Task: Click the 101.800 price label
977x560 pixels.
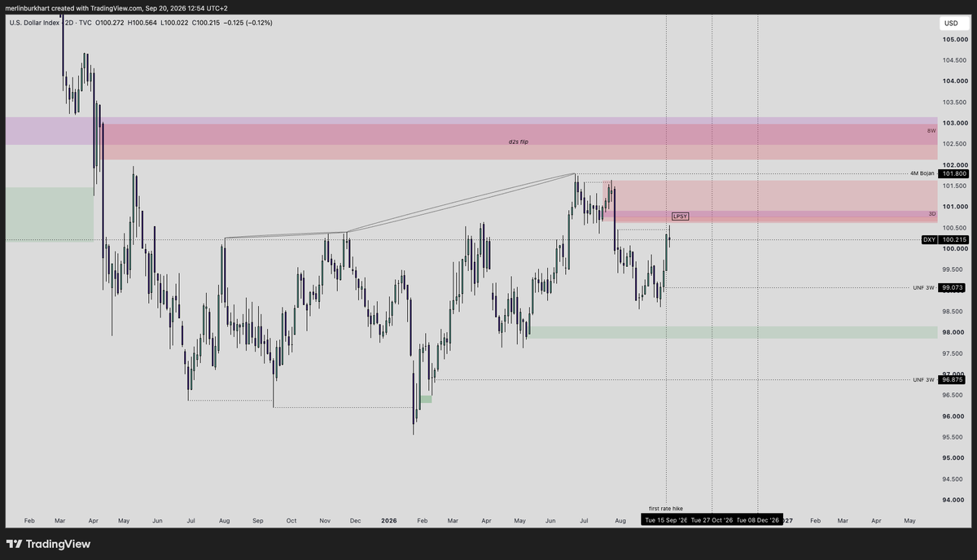Action: point(954,174)
